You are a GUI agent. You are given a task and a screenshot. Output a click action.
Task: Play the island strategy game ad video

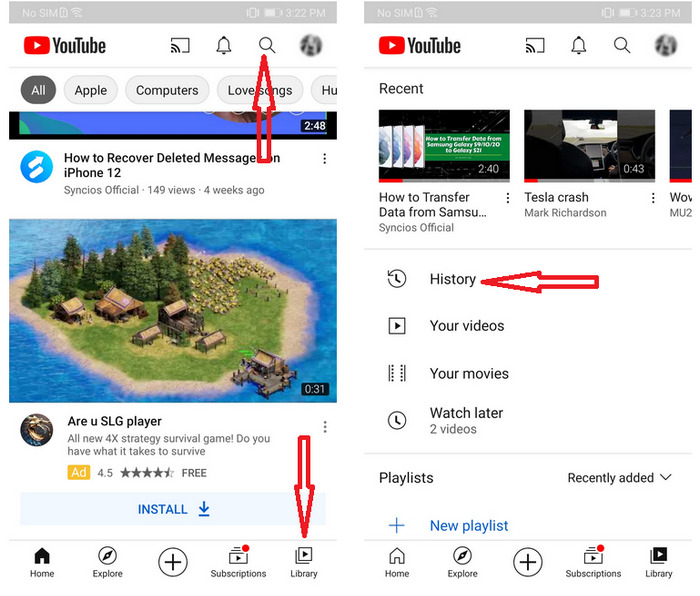pyautogui.click(x=173, y=311)
